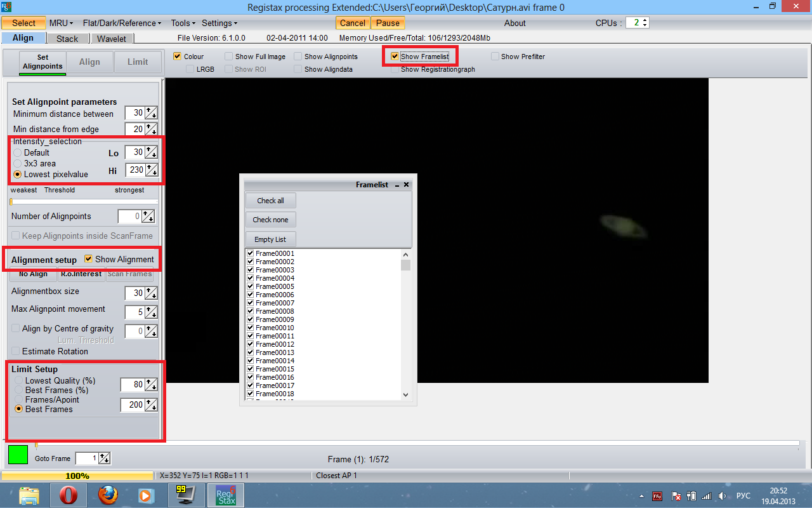Image resolution: width=812 pixels, height=508 pixels.
Task: Click the battery power tray icon
Action: point(692,495)
